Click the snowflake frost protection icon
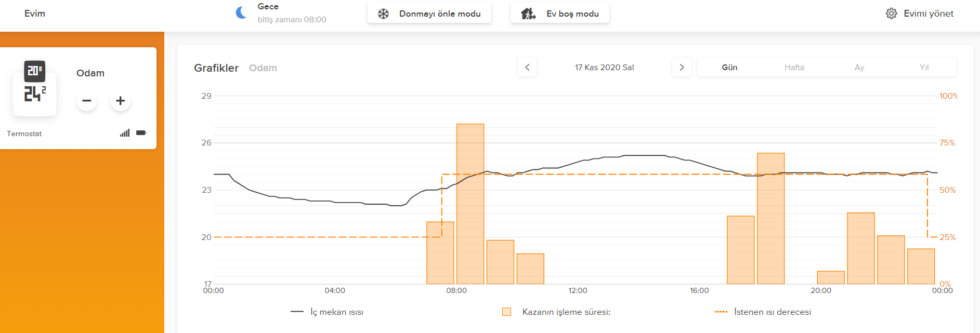This screenshot has width=980, height=333. click(x=383, y=14)
